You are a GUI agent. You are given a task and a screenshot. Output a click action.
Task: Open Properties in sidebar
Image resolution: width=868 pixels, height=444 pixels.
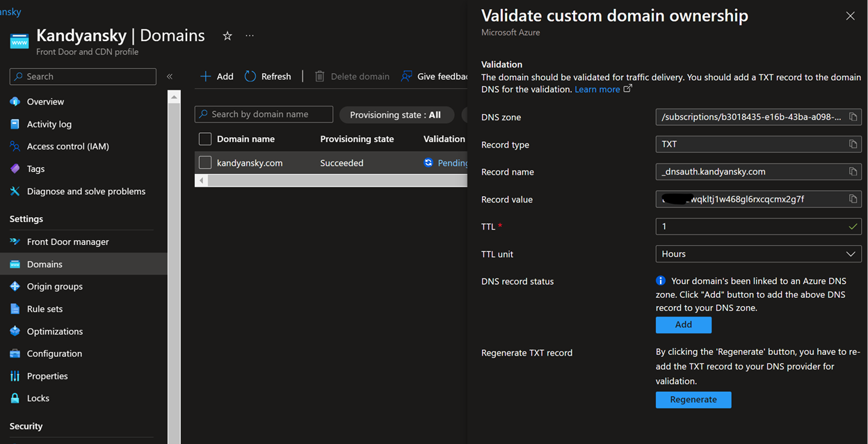point(47,376)
